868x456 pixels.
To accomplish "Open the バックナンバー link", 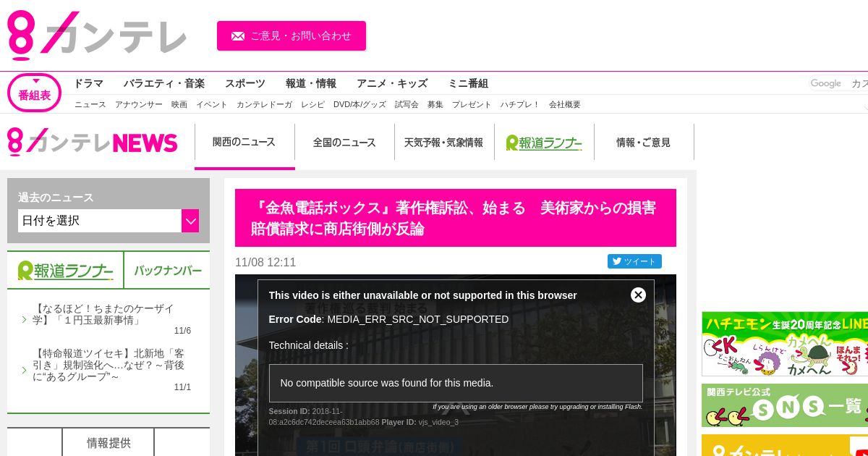I will point(167,271).
